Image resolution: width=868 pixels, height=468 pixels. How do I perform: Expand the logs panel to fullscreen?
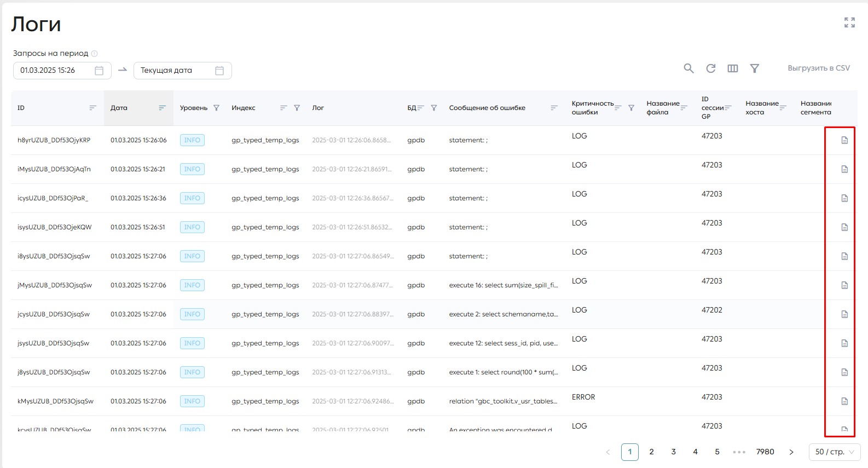849,22
